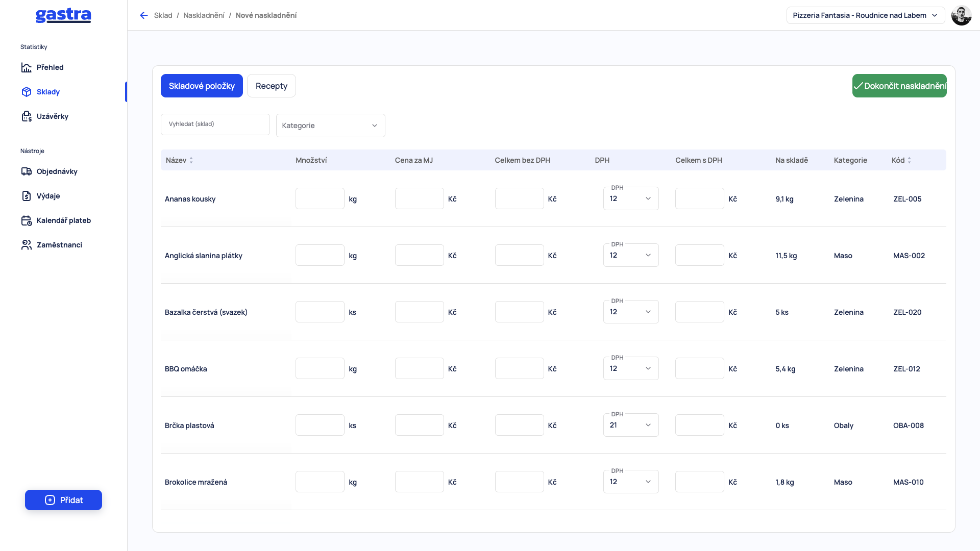Screen dimensions: 980x551
Task: Open the Gastra logo home link
Action: click(x=63, y=16)
